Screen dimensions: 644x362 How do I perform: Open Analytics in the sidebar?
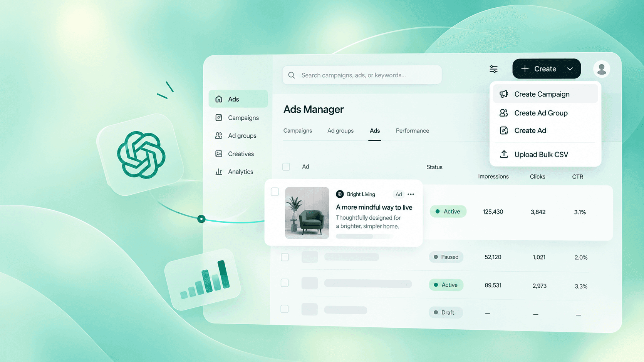[x=238, y=172]
